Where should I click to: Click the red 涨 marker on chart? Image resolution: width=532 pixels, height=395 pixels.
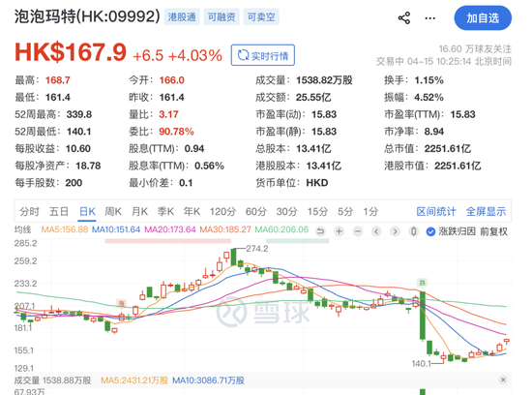[121, 304]
